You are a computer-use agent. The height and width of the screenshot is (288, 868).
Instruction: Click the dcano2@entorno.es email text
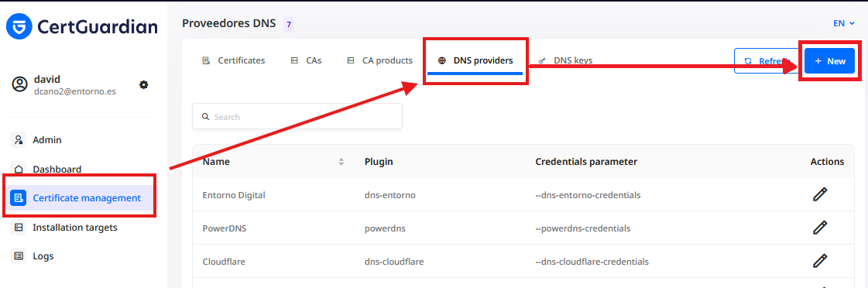coord(75,92)
